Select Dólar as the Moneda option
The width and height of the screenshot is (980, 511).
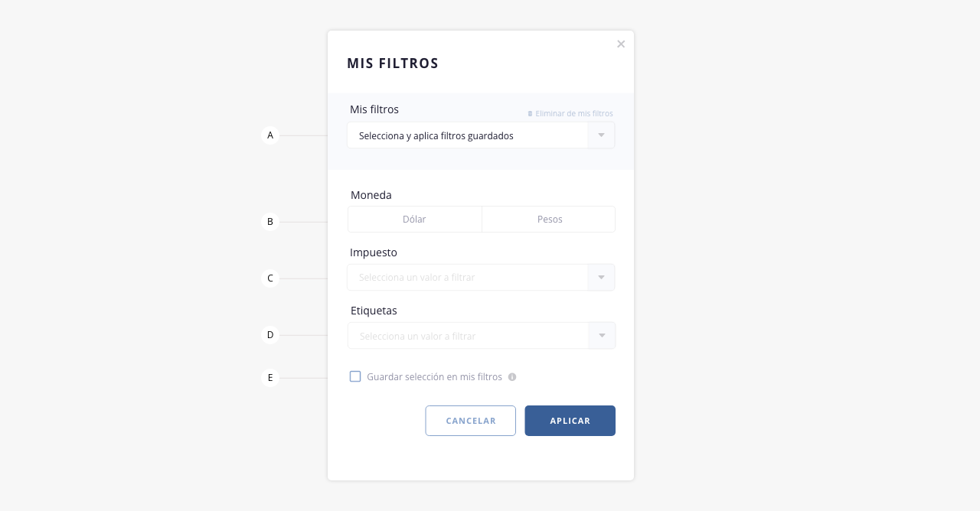click(415, 219)
